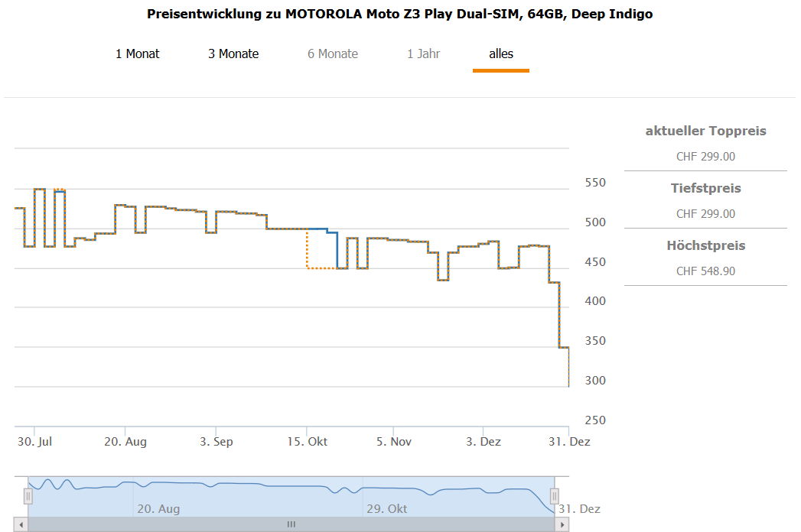Click the 15. Okt x-axis label
The image size is (801, 532).
[307, 442]
